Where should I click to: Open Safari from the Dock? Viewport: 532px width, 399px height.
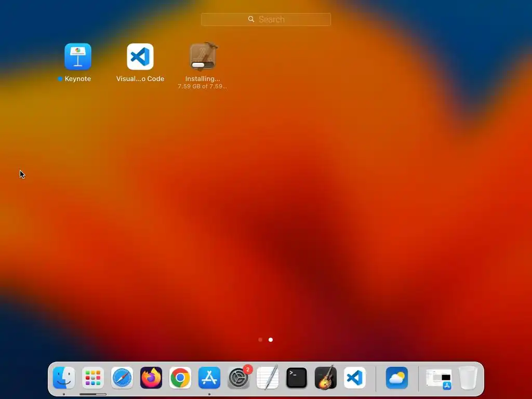[x=122, y=378]
